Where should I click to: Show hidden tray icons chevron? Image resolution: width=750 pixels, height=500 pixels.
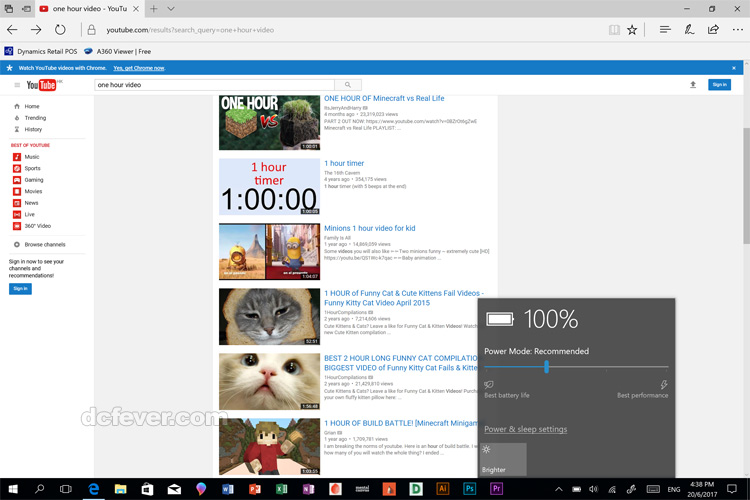pyautogui.click(x=558, y=489)
